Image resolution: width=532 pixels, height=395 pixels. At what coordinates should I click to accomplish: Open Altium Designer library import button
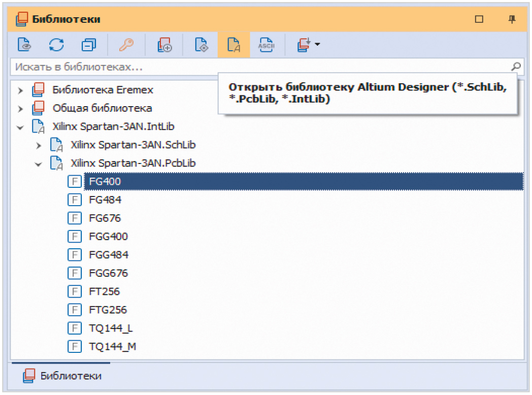pyautogui.click(x=234, y=45)
